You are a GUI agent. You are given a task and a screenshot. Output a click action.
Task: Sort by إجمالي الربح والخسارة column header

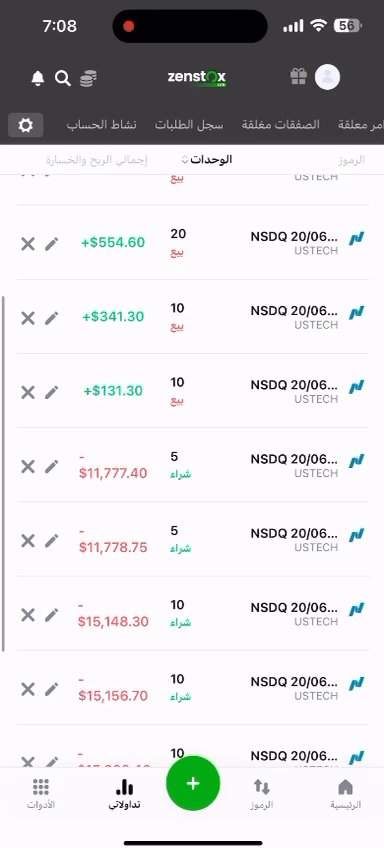(x=96, y=160)
